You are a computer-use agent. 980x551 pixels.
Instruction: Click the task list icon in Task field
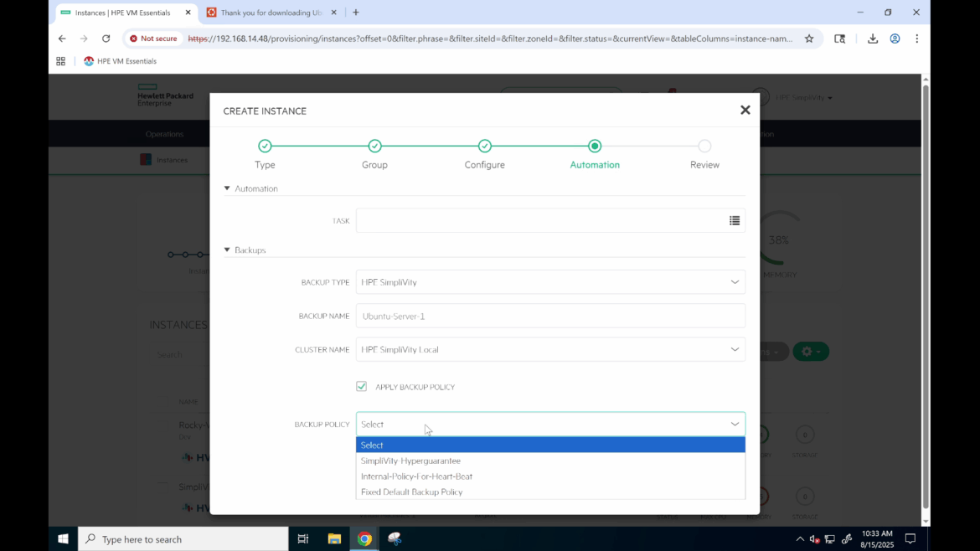click(734, 221)
